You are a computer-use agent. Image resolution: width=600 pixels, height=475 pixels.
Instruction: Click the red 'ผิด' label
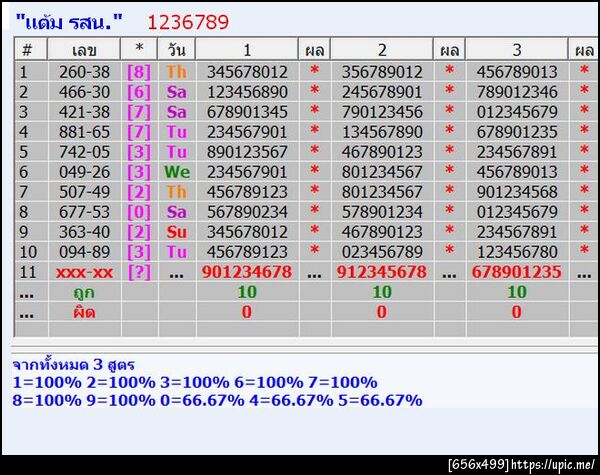tap(84, 312)
